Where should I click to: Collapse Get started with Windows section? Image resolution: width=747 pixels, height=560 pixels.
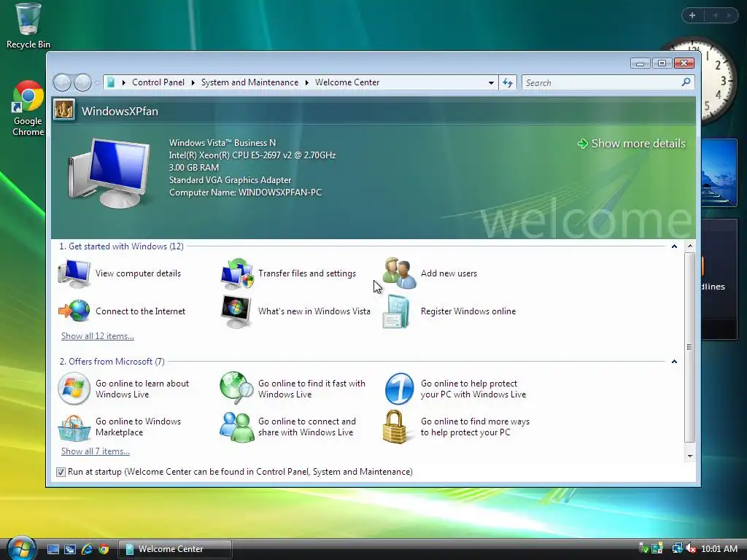click(674, 246)
